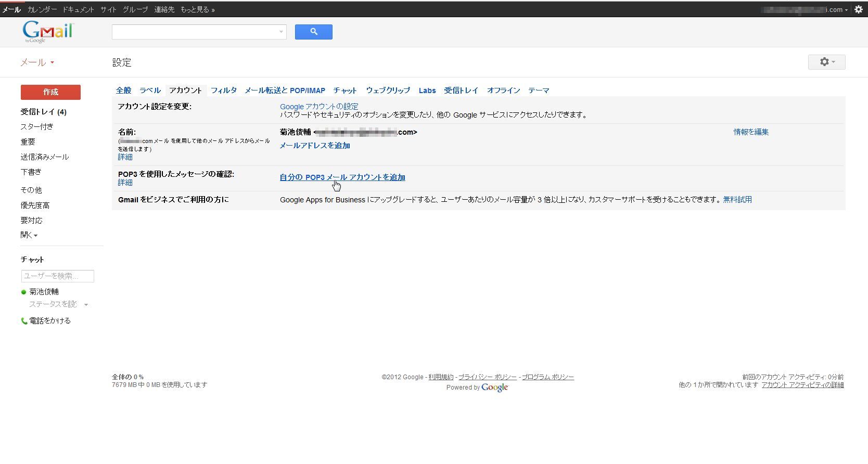This screenshot has height=464, width=868.
Task: Open the Labs tab
Action: tap(427, 91)
